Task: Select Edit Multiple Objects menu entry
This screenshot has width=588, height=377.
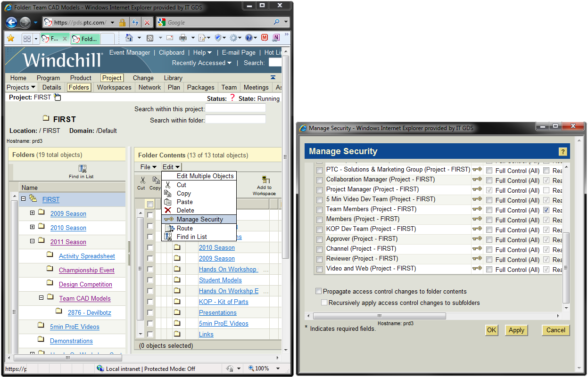Action: 199,176
